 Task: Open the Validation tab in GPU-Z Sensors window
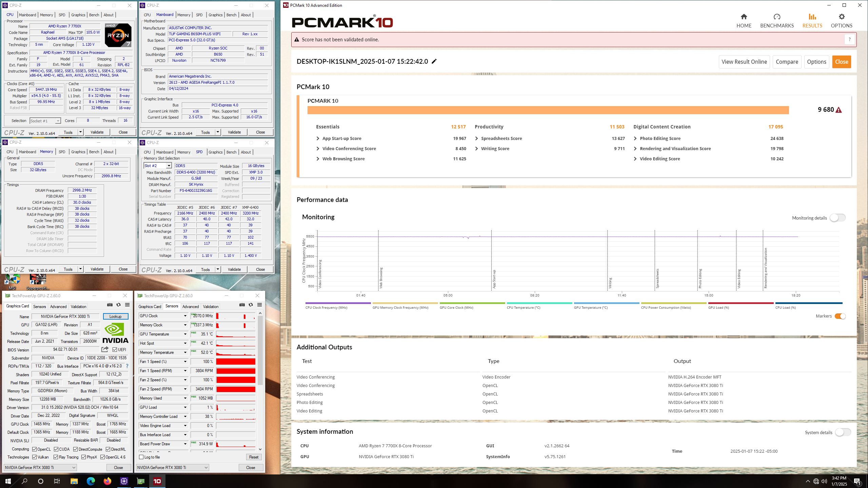pyautogui.click(x=211, y=306)
